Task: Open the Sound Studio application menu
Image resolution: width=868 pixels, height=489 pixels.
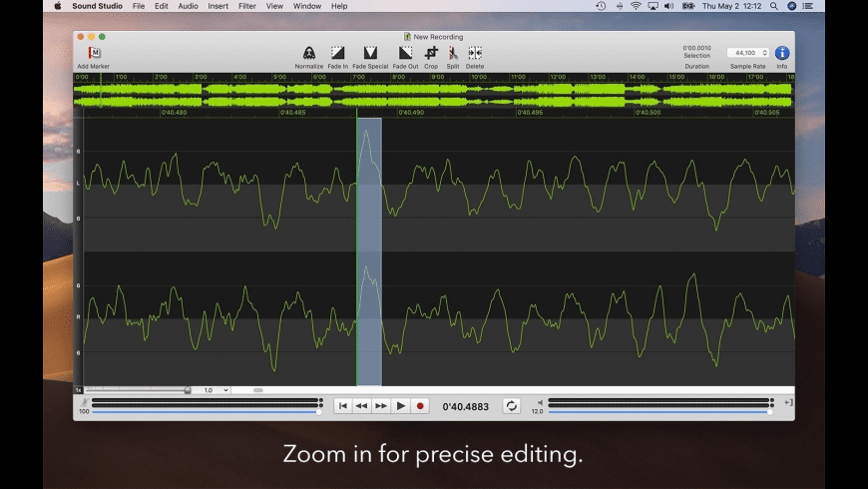Action: pyautogui.click(x=97, y=6)
